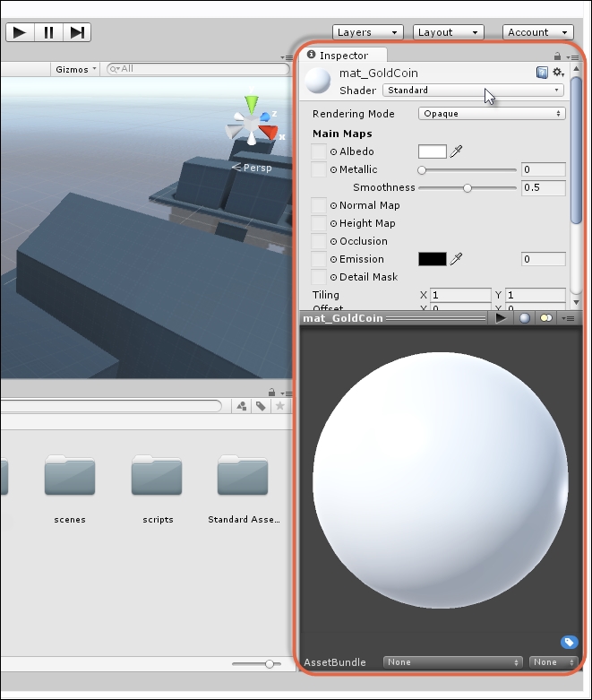Click the Metallic value field
The image size is (592, 700).
[544, 169]
